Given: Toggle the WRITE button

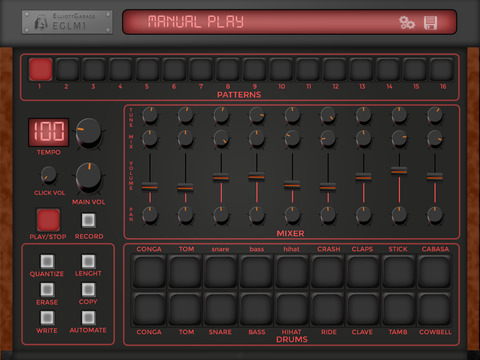Looking at the screenshot, I should [47, 318].
